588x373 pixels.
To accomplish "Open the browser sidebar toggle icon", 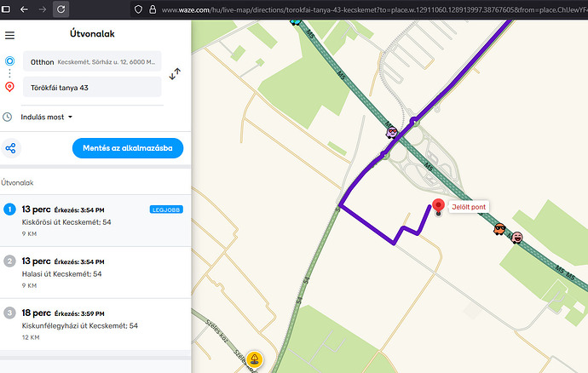I will pos(6,9).
